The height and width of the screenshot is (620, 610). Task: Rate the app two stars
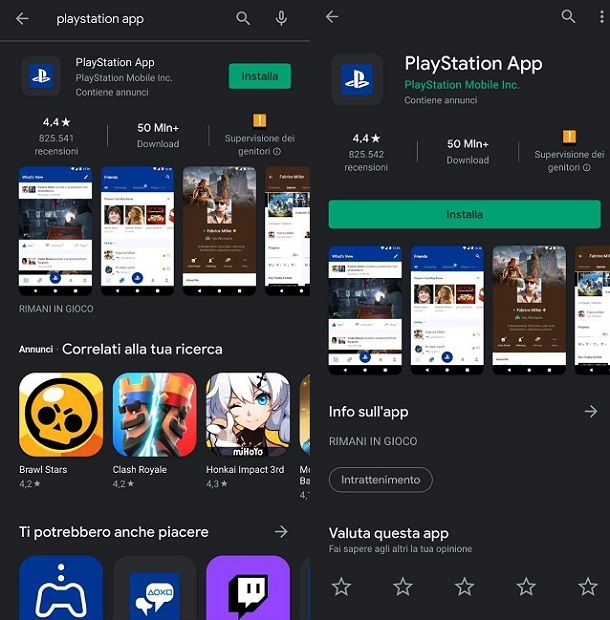pos(403,586)
